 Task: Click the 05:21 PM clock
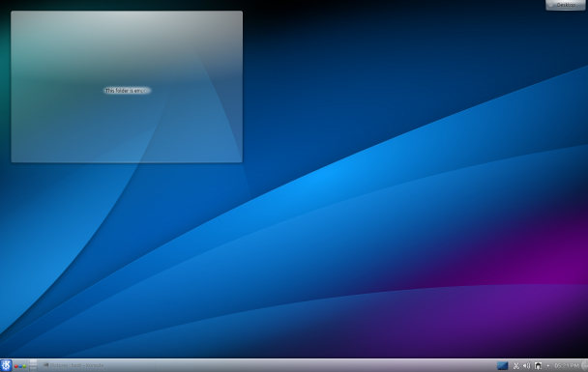pyautogui.click(x=567, y=365)
